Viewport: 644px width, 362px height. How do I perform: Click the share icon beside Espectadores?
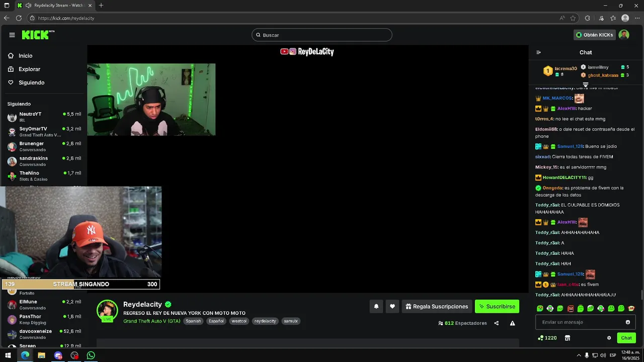(497, 323)
